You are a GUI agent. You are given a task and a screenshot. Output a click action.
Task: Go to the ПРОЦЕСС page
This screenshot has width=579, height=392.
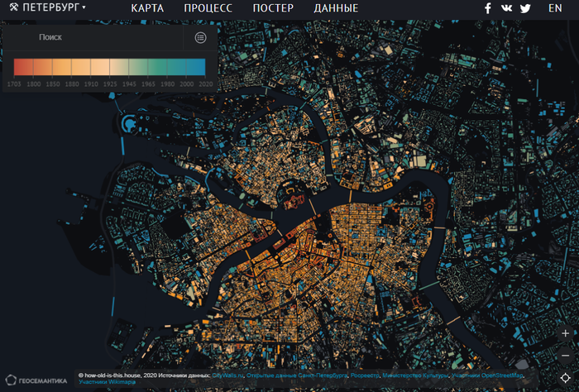pos(208,8)
